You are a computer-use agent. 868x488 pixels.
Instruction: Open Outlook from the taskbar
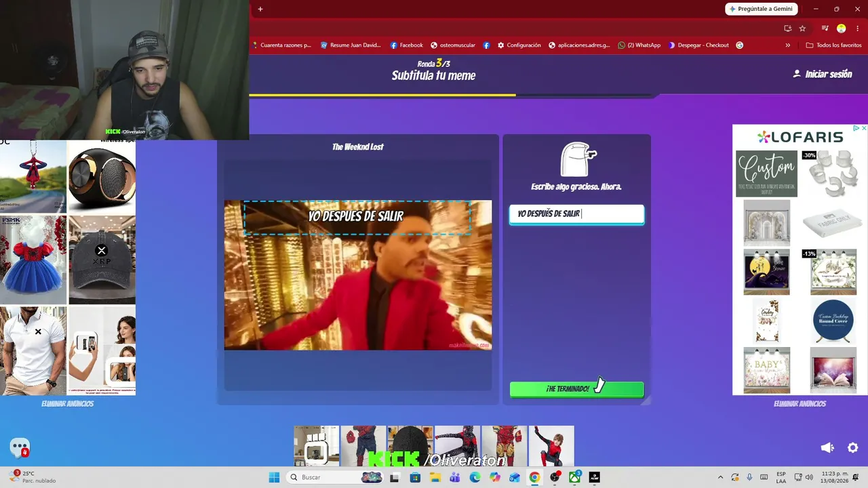[515, 477]
